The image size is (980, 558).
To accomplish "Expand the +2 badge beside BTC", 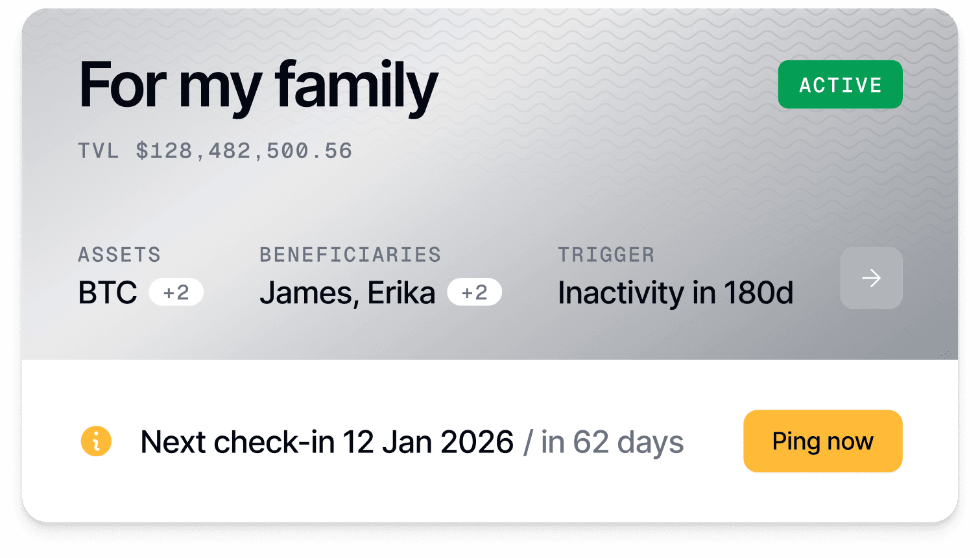I will click(x=176, y=292).
